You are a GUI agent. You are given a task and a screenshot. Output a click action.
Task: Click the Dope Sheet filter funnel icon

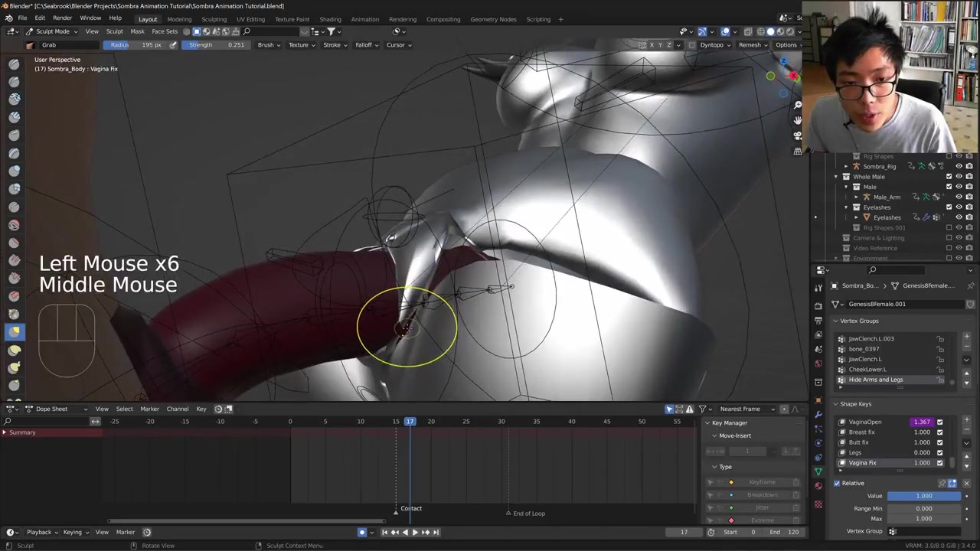(x=702, y=409)
